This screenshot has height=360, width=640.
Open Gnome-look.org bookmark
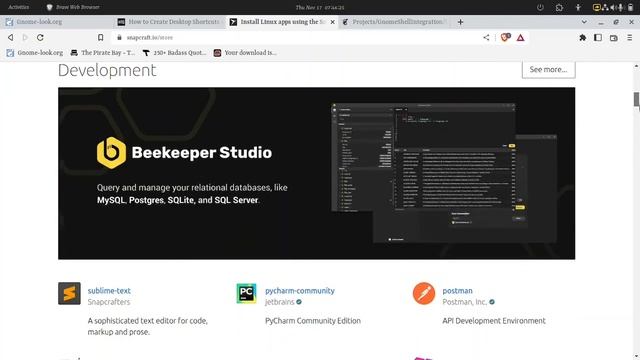(x=35, y=53)
